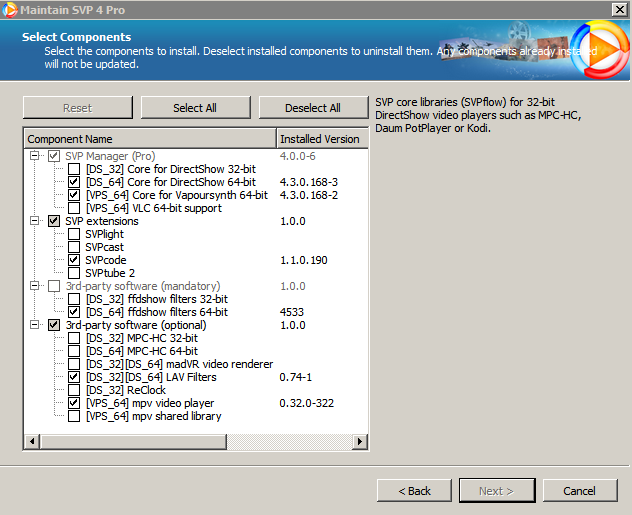The height and width of the screenshot is (515, 632).
Task: Go to previous step with Back button
Action: [414, 491]
